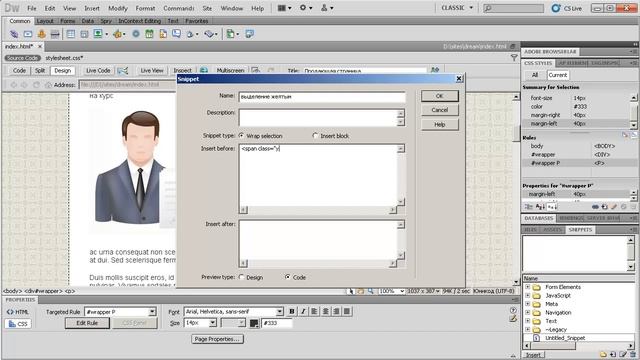
Task: Open the Commands menu
Action: point(178,8)
